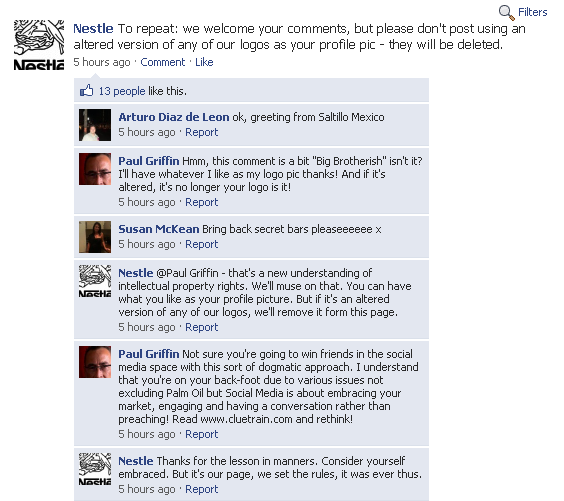The image size is (564, 501).
Task: Report Arturo Diaz de Leon's comment
Action: point(201,132)
